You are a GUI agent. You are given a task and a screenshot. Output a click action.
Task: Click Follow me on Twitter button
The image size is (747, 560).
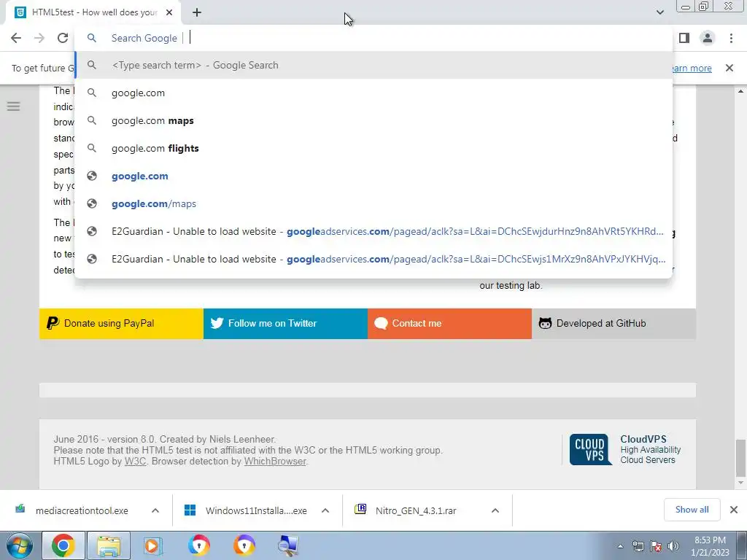point(285,323)
